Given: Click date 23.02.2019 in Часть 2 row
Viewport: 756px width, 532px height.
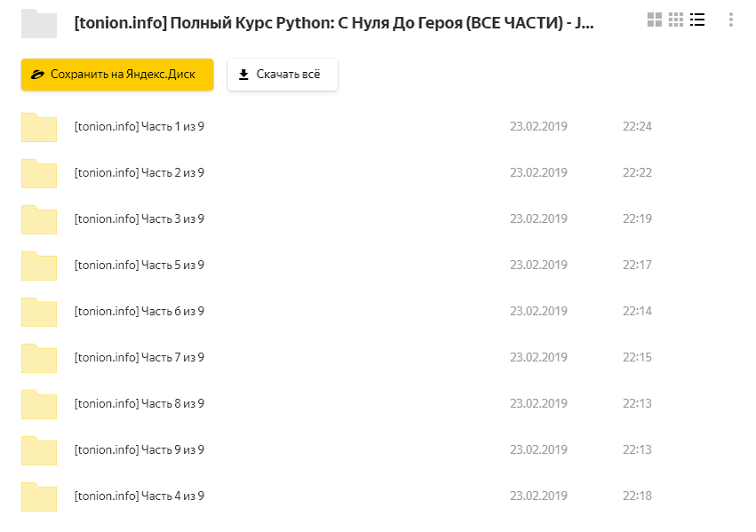Looking at the screenshot, I should click(x=538, y=172).
